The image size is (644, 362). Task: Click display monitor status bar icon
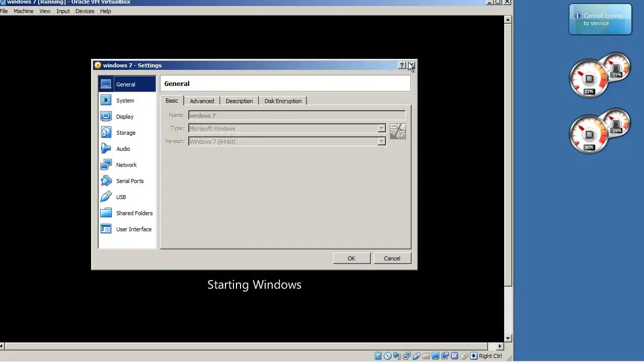435,356
